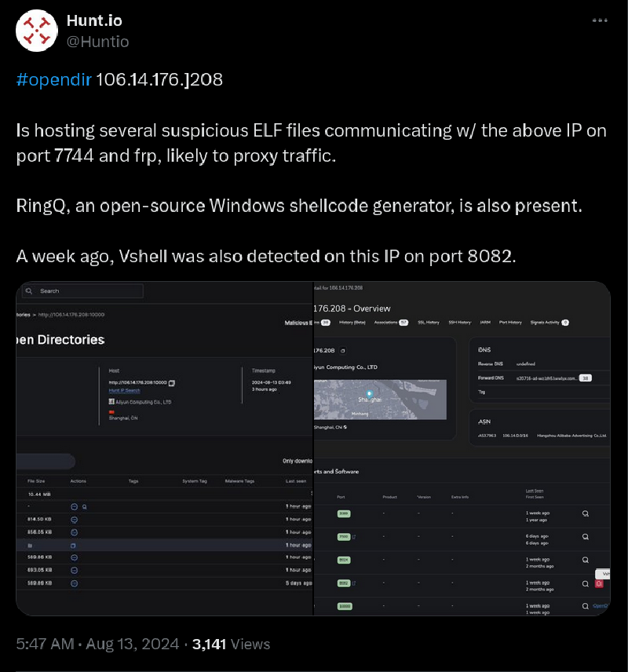Download the 814.50 KB file
628x672 pixels.
click(x=75, y=520)
